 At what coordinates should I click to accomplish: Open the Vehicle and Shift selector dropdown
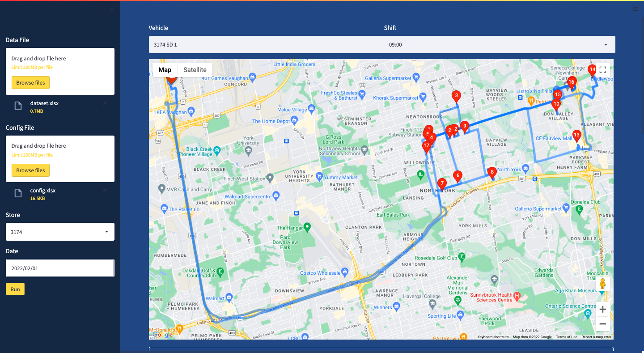tap(381, 44)
